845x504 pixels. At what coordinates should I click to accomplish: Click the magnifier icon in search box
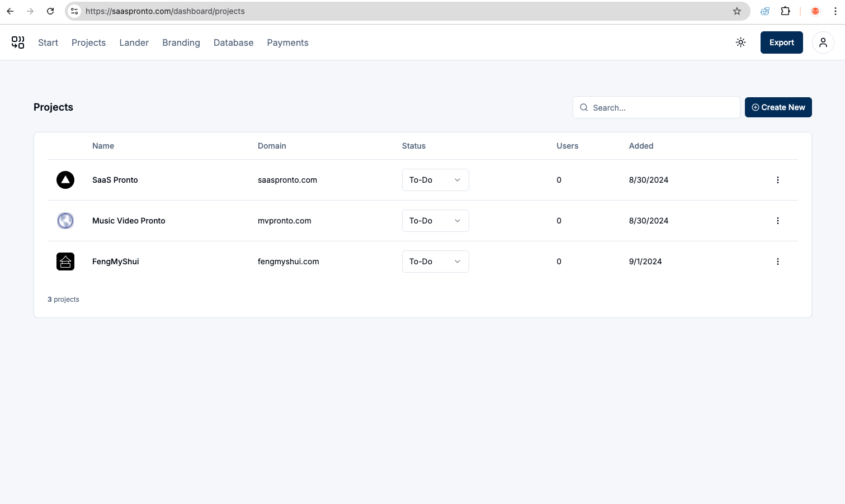pos(584,107)
